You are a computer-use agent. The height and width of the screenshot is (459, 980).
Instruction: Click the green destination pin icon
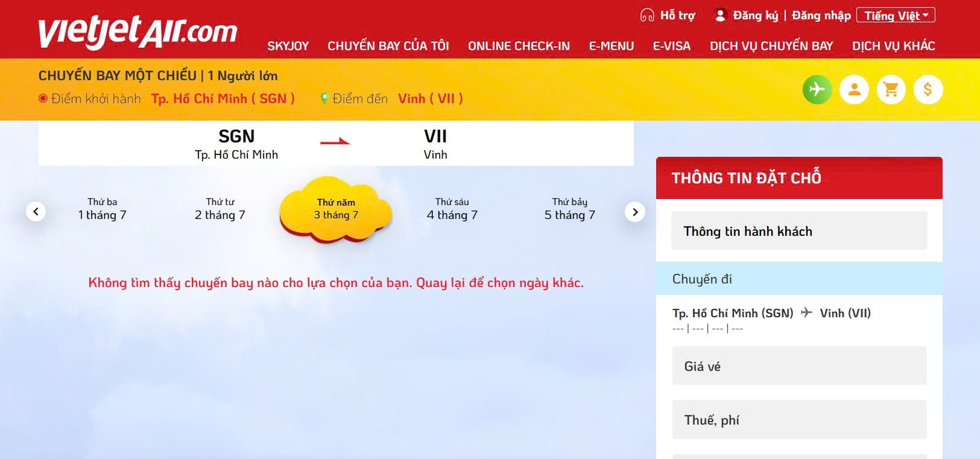(x=324, y=98)
